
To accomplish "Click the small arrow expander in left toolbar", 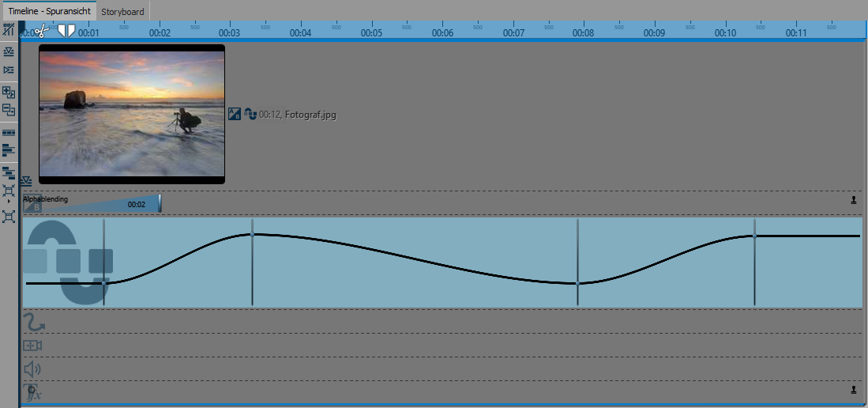I will coord(9,202).
